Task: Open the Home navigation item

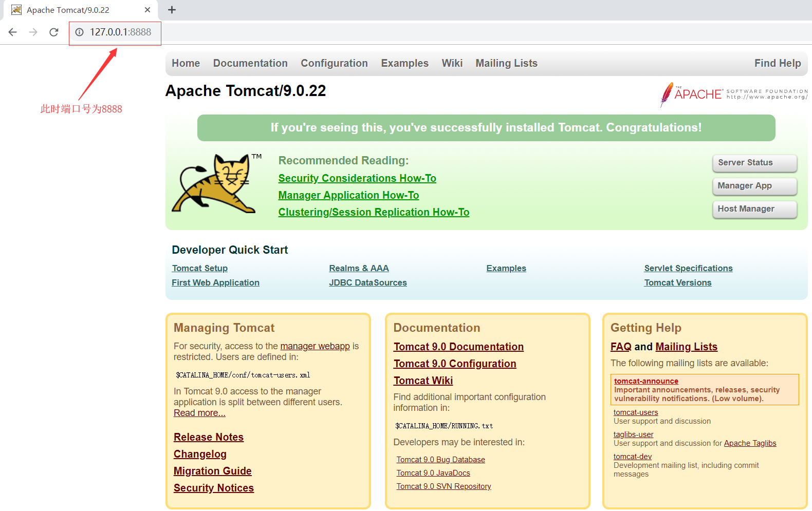Action: (x=186, y=63)
